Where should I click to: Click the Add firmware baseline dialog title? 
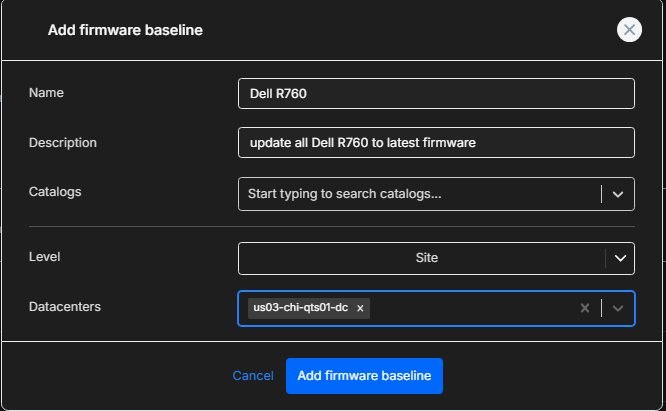point(125,31)
